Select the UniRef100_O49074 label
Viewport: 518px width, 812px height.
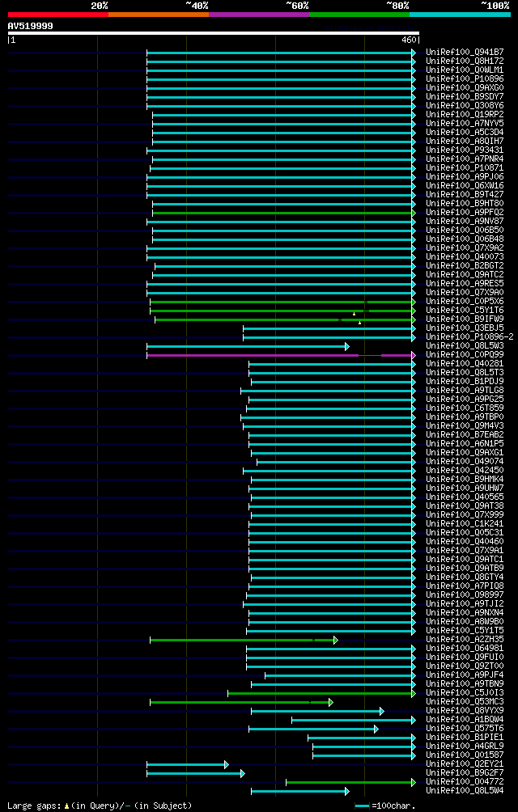(465, 462)
